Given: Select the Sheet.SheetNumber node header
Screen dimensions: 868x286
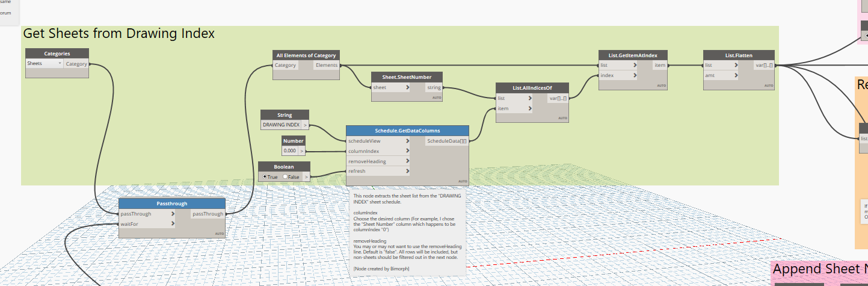Looking at the screenshot, I should pos(407,77).
